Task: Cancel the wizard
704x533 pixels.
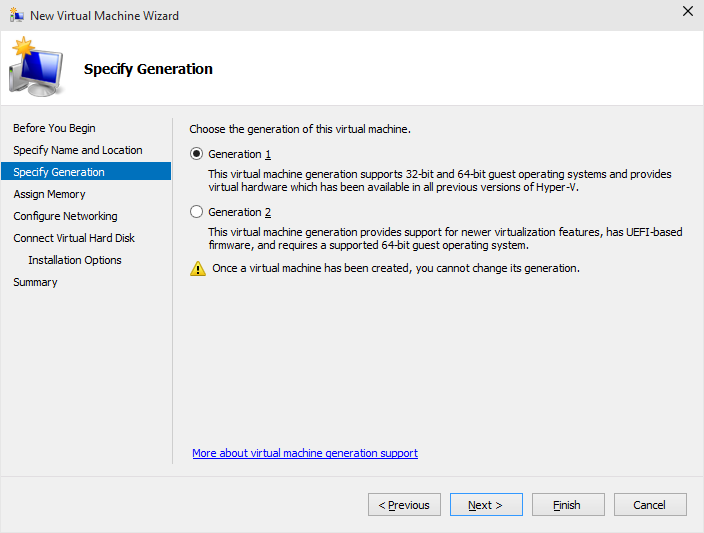Action: pyautogui.click(x=650, y=505)
